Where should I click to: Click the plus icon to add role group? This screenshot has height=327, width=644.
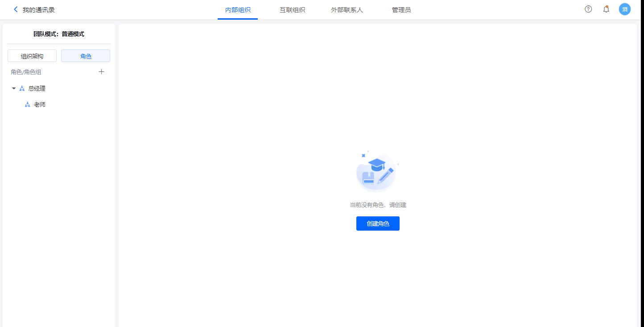click(101, 72)
